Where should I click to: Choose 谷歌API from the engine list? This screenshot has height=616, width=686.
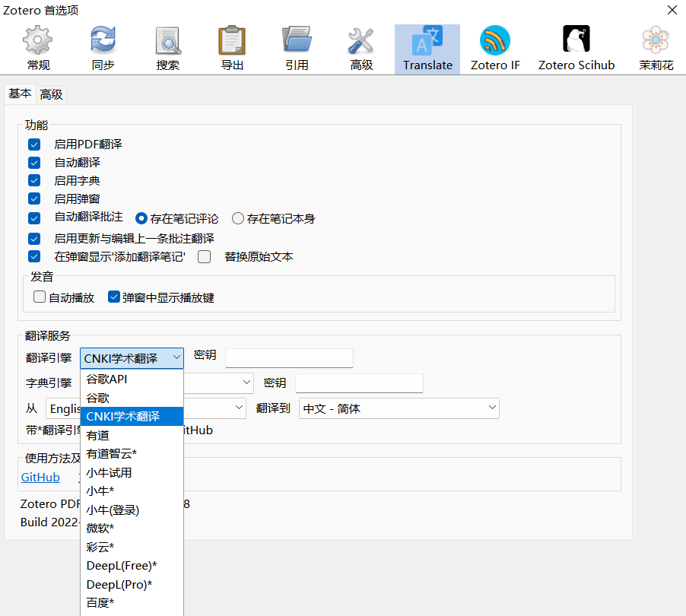coord(132,379)
